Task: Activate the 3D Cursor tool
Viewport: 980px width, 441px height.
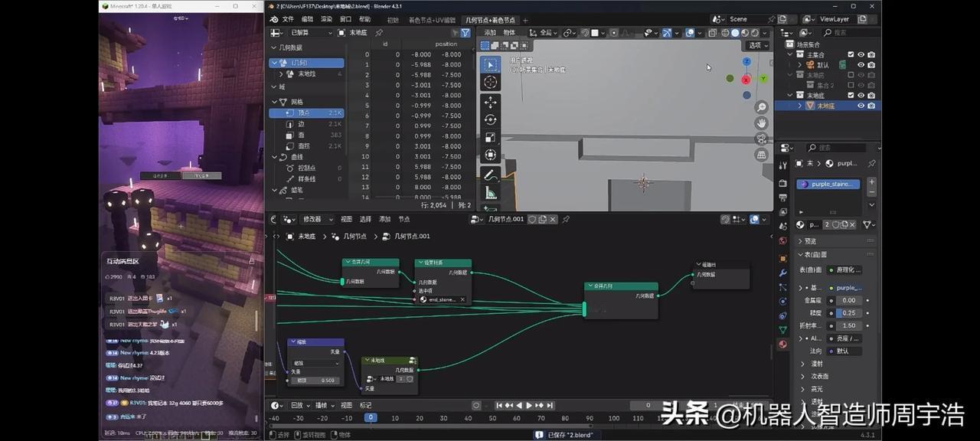Action: tap(491, 83)
